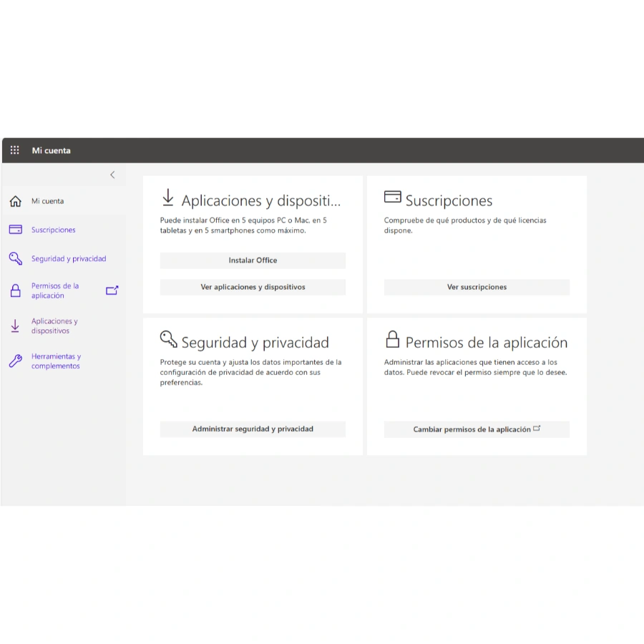Click Ver aplicaciones y dispositivos button

pos(253,287)
